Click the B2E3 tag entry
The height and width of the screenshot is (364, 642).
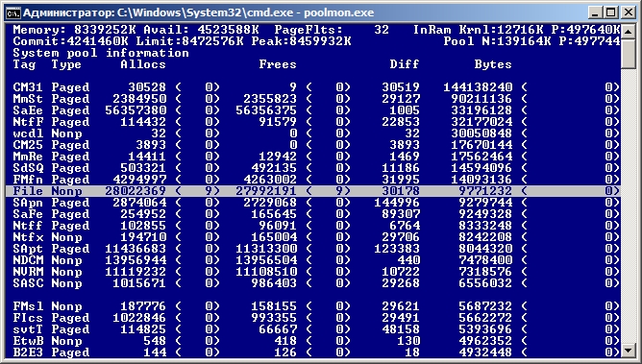[28, 352]
